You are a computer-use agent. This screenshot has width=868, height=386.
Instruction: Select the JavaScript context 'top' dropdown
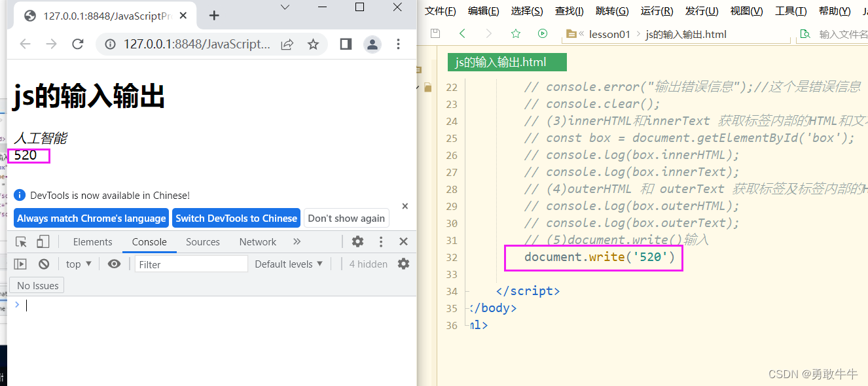(x=79, y=264)
